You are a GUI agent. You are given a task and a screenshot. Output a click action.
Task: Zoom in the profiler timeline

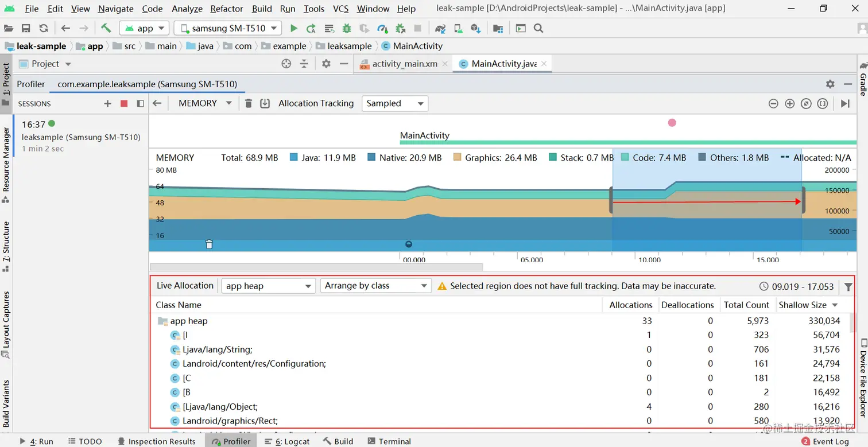click(x=790, y=103)
